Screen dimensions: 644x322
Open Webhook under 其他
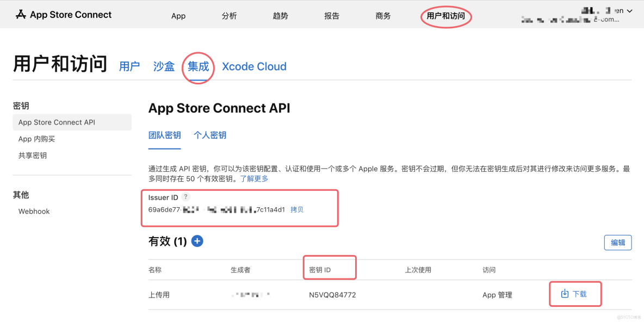pyautogui.click(x=34, y=211)
